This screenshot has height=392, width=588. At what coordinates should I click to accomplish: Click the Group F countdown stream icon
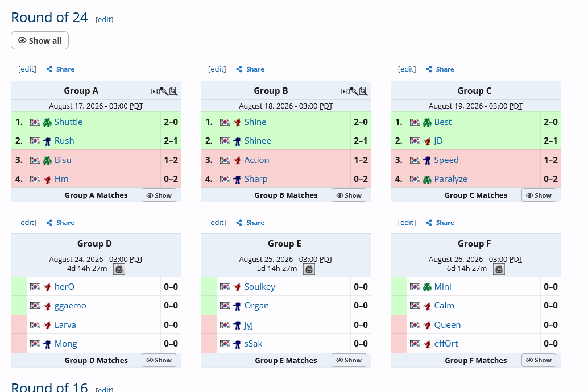[x=499, y=269]
